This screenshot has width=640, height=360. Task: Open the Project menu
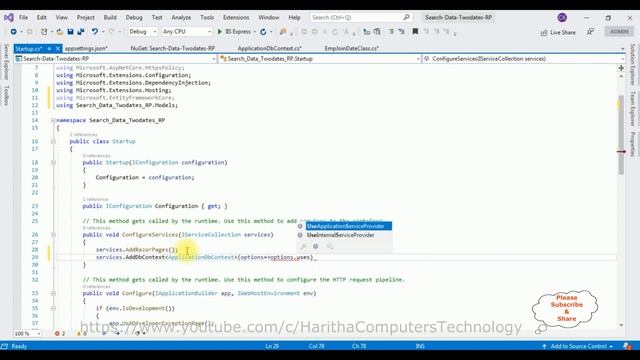[x=86, y=18]
